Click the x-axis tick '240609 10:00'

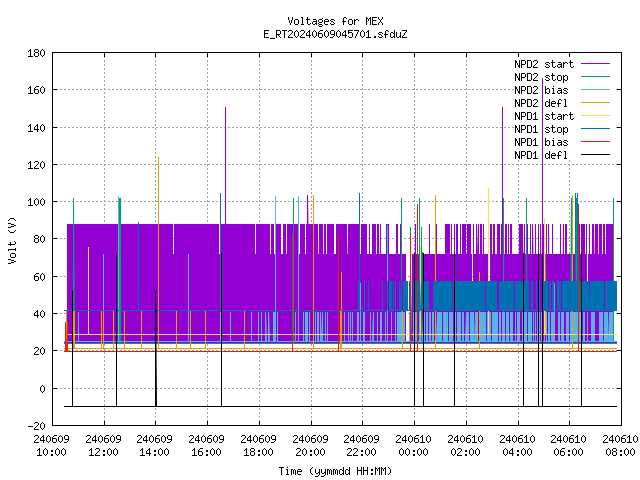coord(52,446)
